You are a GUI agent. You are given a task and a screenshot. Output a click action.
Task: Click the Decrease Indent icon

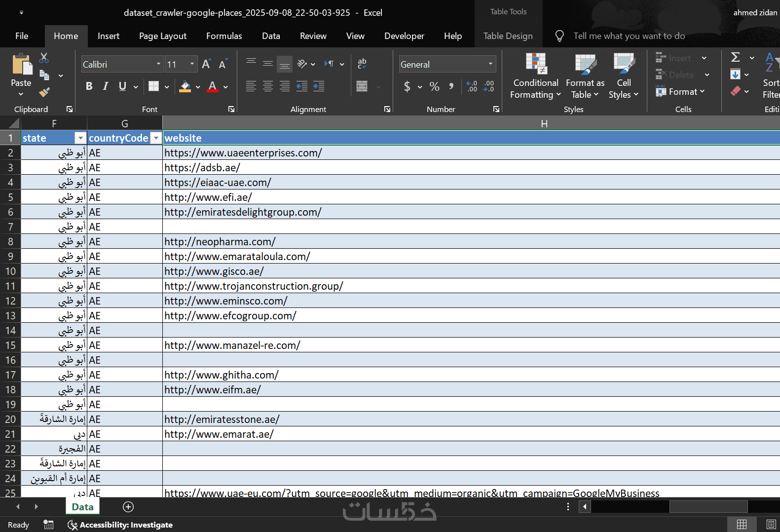[302, 86]
